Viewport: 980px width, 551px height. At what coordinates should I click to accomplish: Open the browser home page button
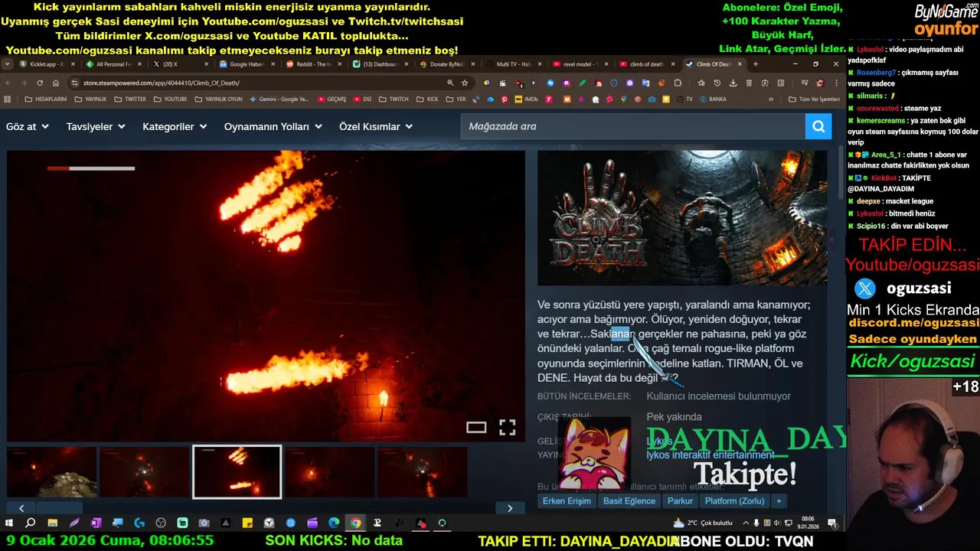(x=56, y=83)
